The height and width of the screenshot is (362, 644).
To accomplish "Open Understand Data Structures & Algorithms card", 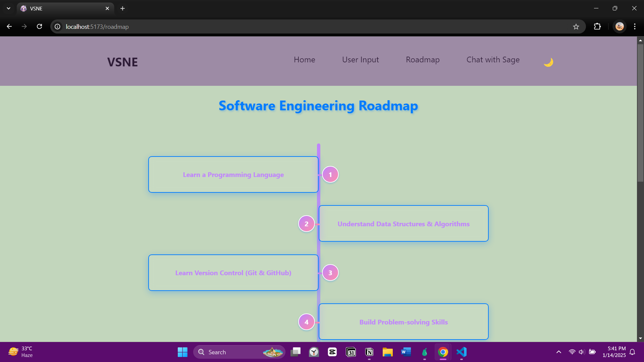I will tap(403, 224).
